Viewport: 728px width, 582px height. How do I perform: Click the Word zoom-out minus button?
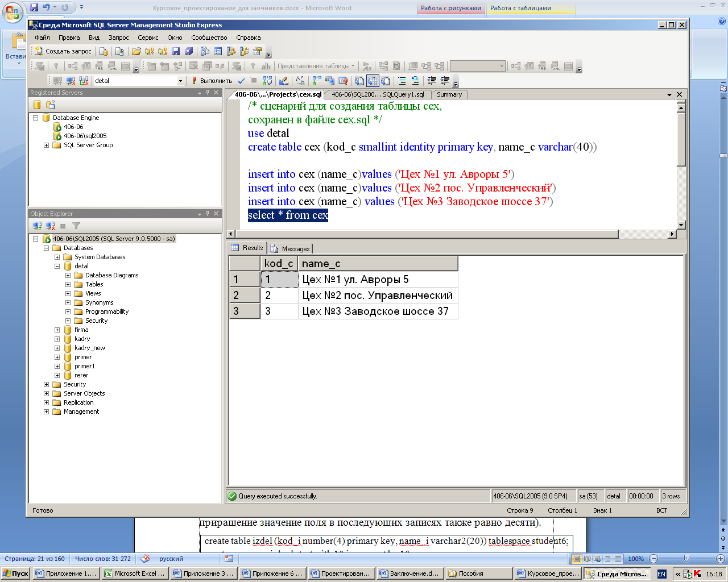pos(653,559)
